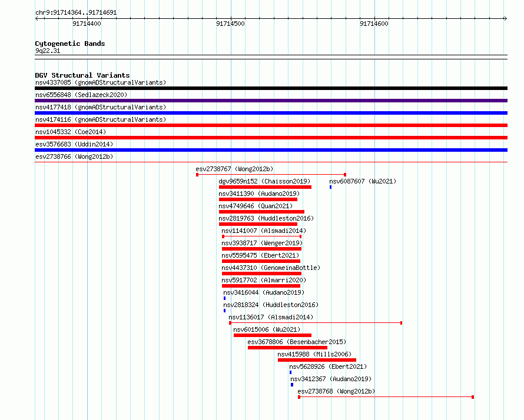Open the nsv4174116 (gnomADStructuralVariants) label
Viewport: 524px width, 420px height.
coord(101,119)
